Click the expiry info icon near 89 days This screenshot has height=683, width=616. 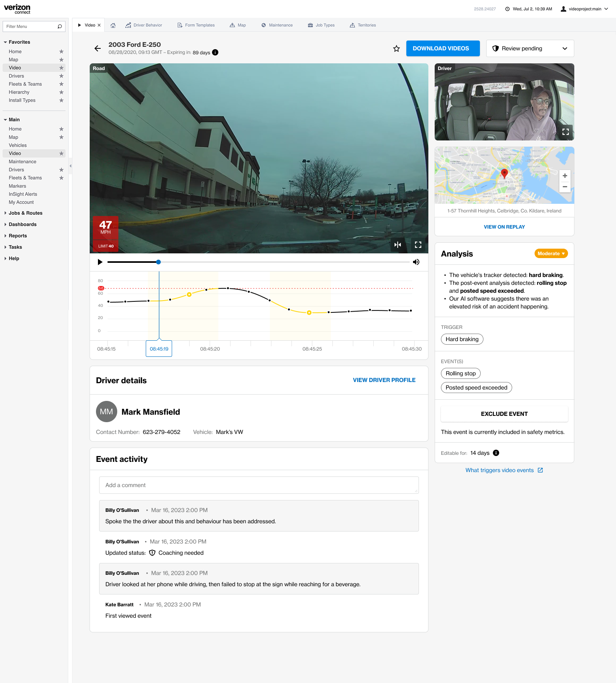tap(215, 52)
